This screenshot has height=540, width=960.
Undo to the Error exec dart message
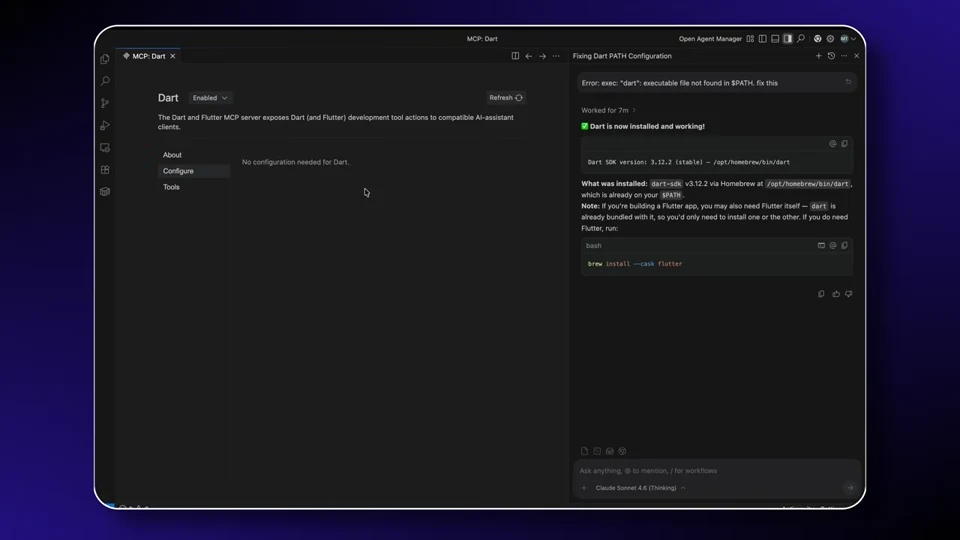(848, 82)
